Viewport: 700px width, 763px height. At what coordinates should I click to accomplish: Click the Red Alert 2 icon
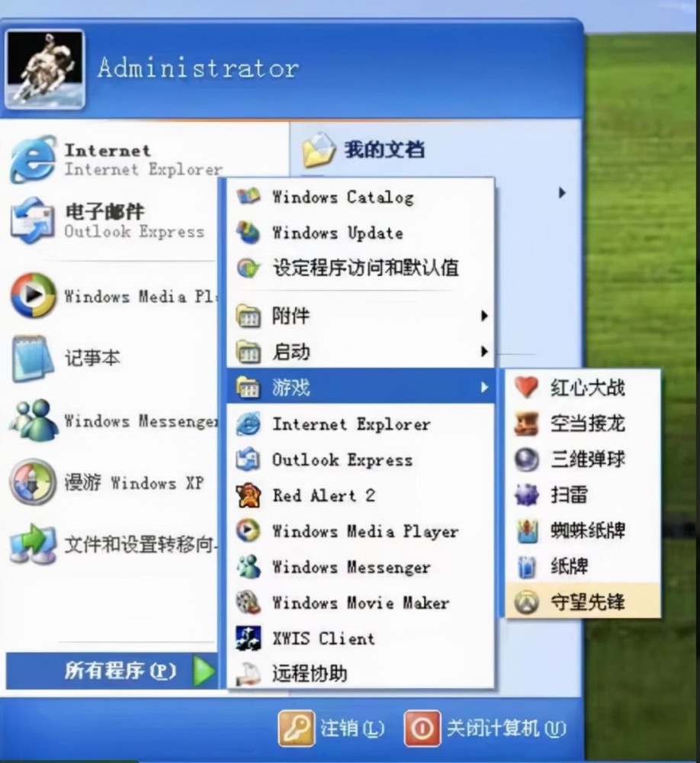point(248,495)
